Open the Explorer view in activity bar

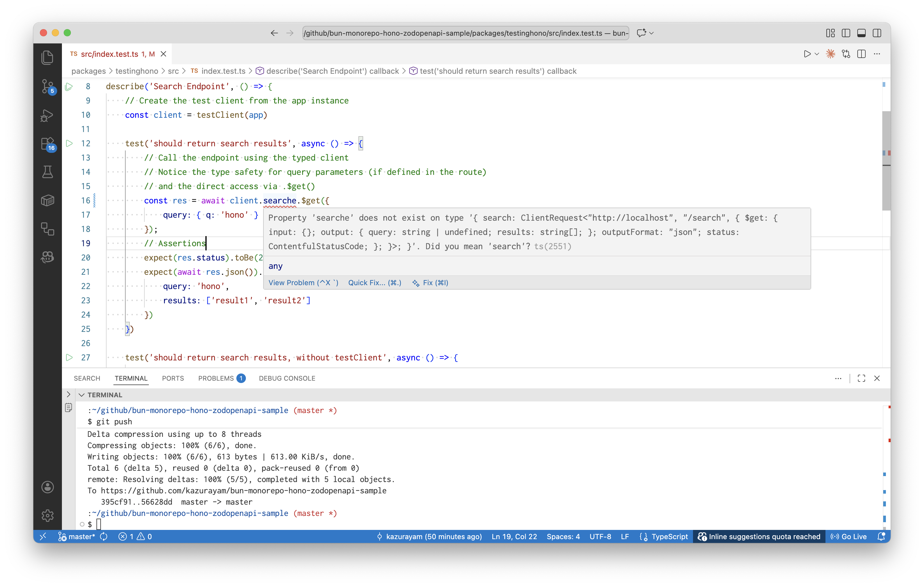pyautogui.click(x=47, y=58)
